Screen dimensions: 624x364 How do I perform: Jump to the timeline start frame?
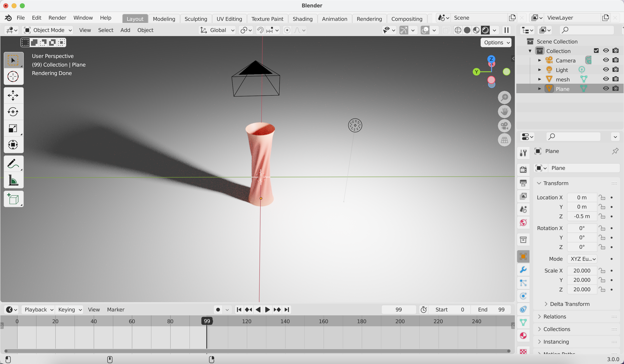pos(239,310)
